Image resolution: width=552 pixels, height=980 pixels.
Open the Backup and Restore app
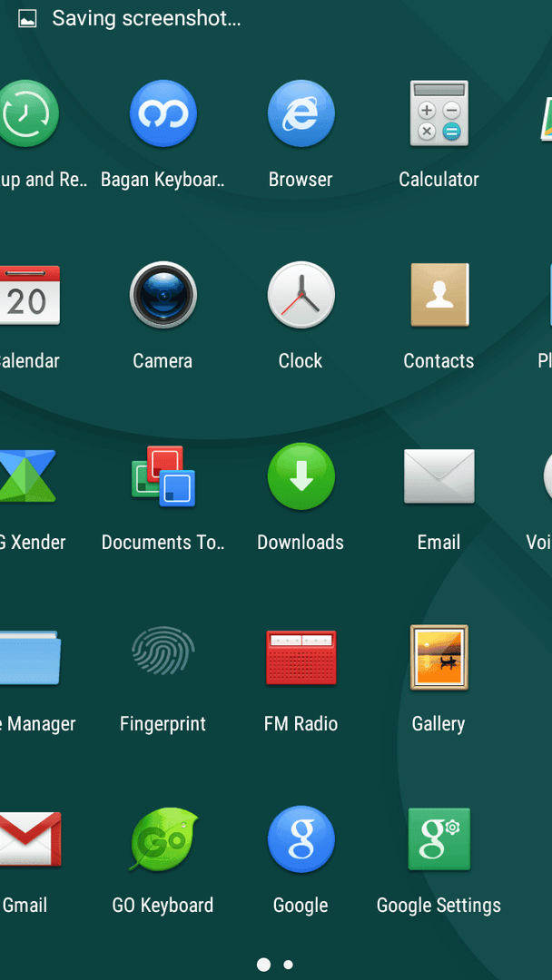27,113
